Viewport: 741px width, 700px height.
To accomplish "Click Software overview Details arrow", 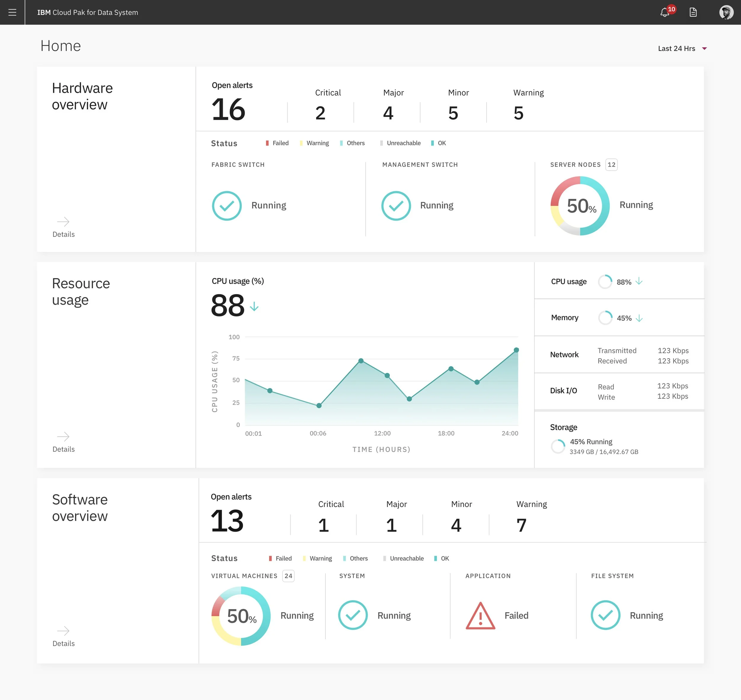I will pyautogui.click(x=63, y=631).
